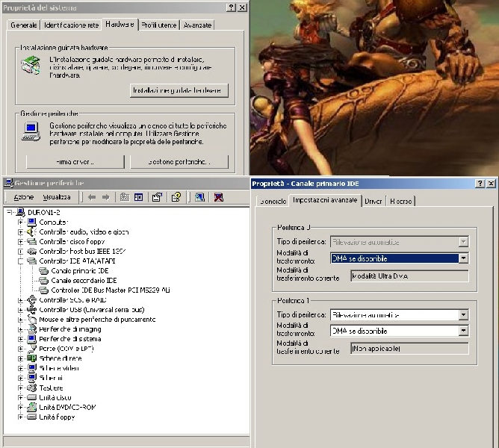Select the Impostazioni avanzate tab

[325, 200]
